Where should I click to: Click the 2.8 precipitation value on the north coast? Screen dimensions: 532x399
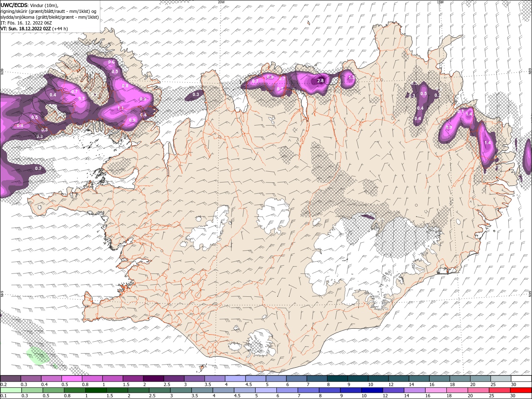320,81
